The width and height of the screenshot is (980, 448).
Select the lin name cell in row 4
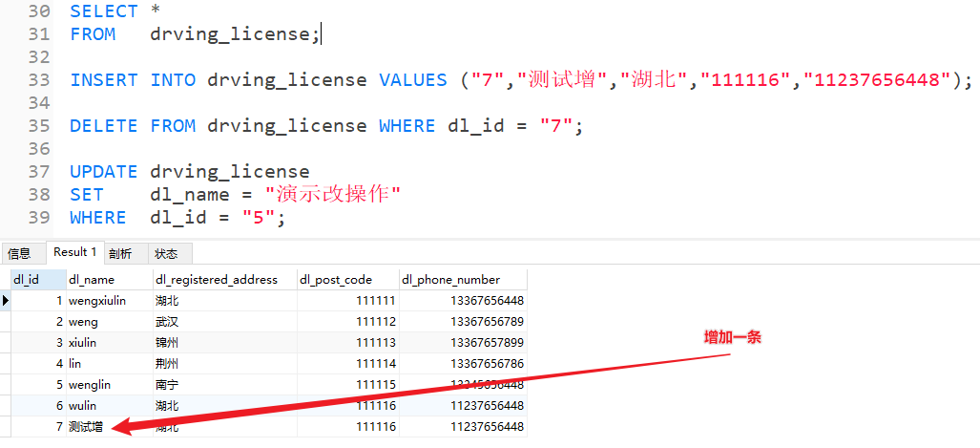coord(110,364)
